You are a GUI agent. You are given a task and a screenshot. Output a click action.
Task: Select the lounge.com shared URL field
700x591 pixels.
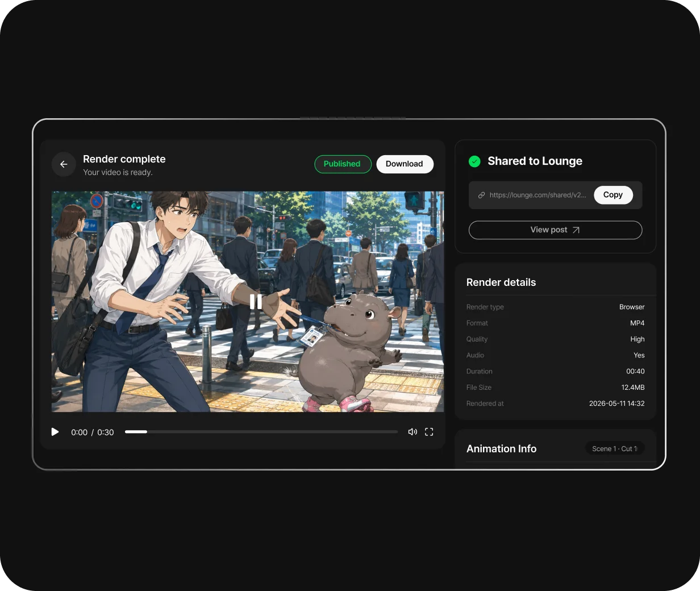tap(555, 195)
